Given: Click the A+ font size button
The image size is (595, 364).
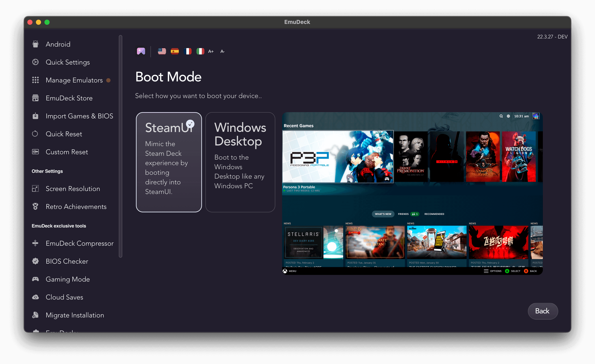Looking at the screenshot, I should pyautogui.click(x=211, y=51).
